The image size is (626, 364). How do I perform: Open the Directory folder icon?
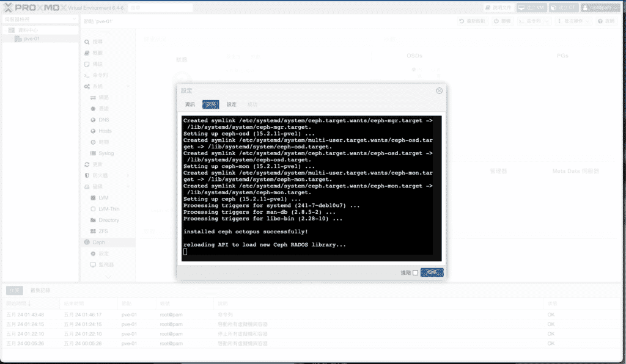tap(93, 220)
